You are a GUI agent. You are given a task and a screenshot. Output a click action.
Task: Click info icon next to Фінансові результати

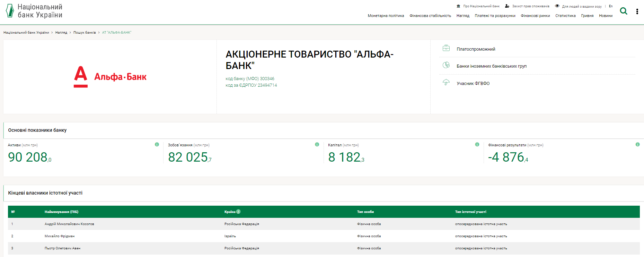637,145
